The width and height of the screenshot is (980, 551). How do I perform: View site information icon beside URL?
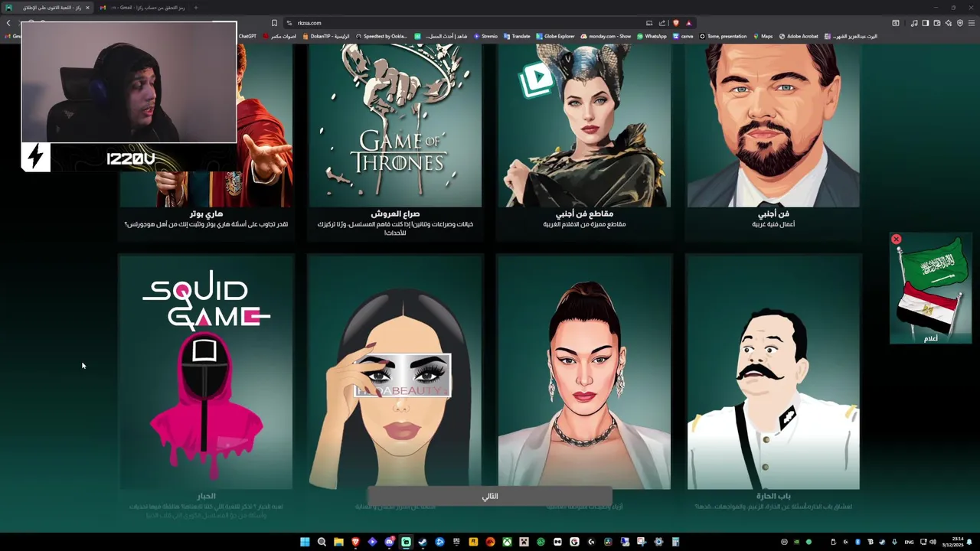click(x=289, y=23)
